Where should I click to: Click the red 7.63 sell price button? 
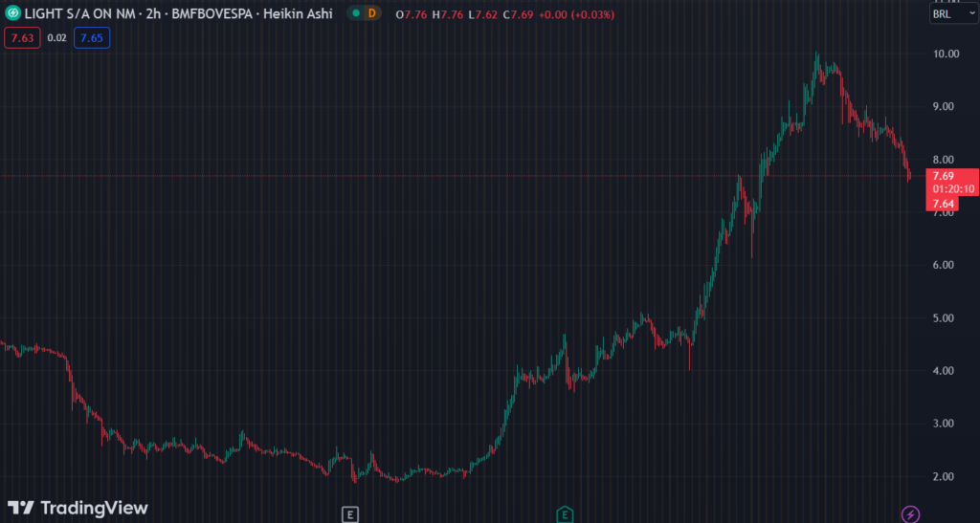[23, 38]
